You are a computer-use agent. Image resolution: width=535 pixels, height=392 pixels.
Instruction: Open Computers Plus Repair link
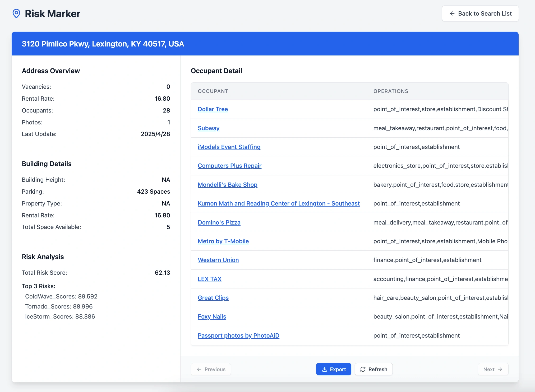[x=229, y=166]
